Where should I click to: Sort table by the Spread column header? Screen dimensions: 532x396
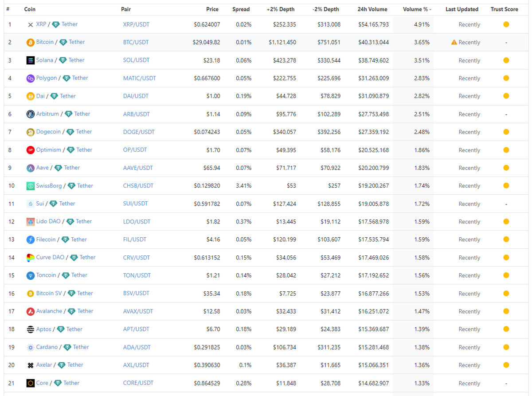[241, 9]
